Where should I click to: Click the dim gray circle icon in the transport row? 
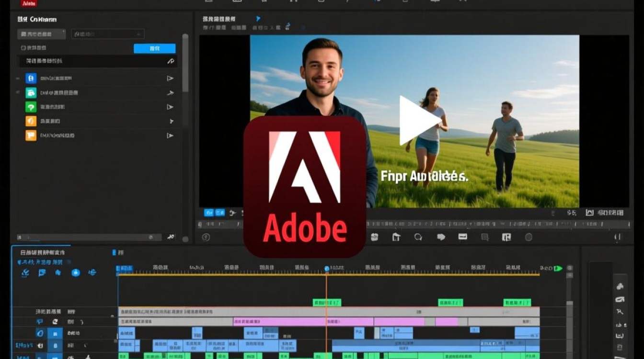[x=529, y=237]
